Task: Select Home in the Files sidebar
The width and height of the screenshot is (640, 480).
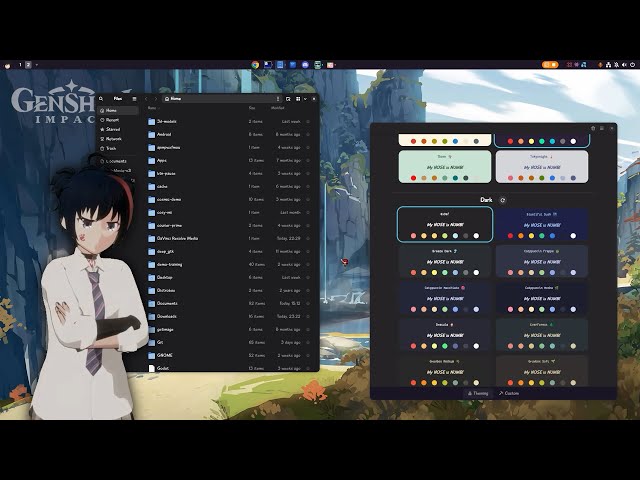Action: click(118, 111)
